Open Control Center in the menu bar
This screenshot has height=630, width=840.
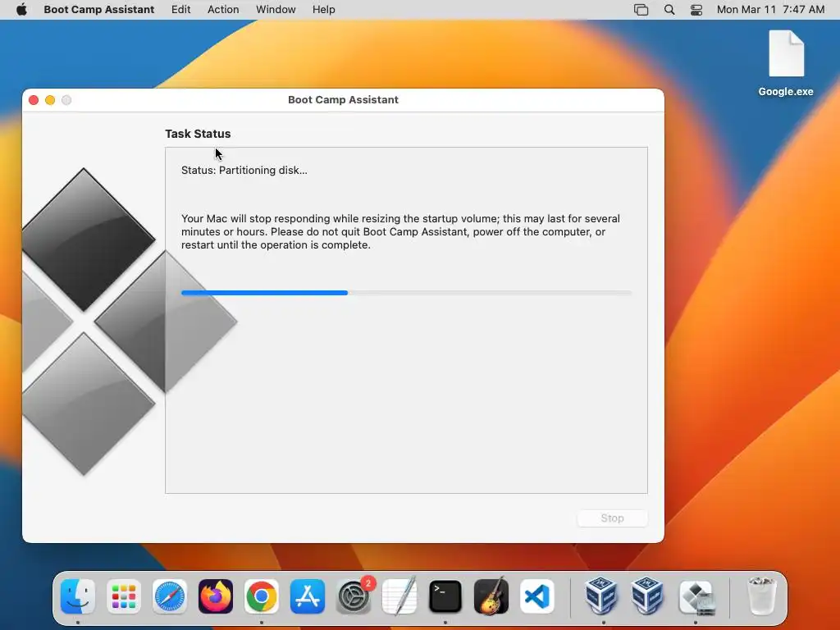[x=696, y=10]
